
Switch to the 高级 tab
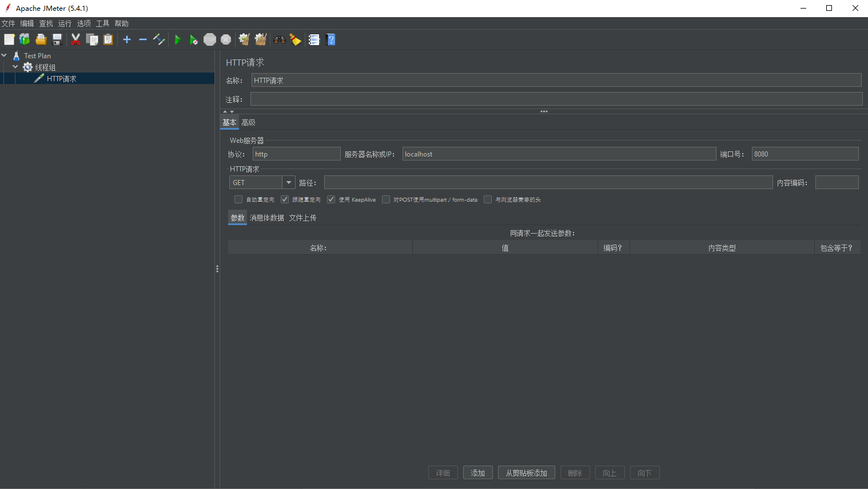(248, 122)
